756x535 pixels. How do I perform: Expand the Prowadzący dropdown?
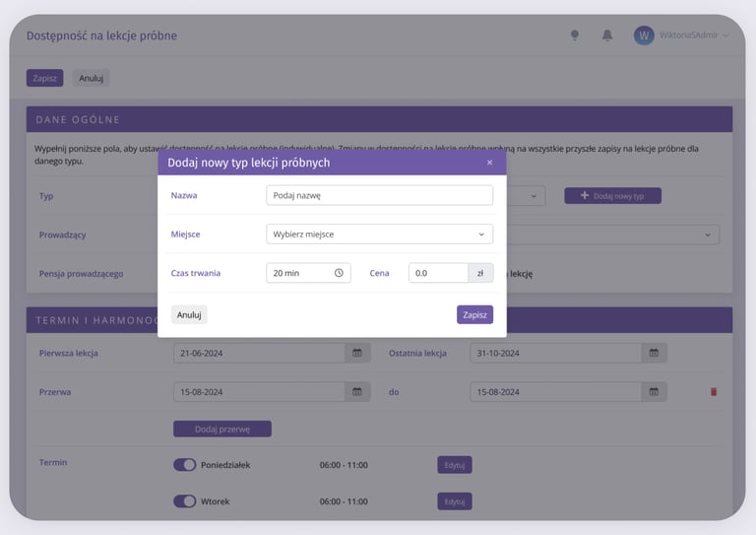point(707,234)
